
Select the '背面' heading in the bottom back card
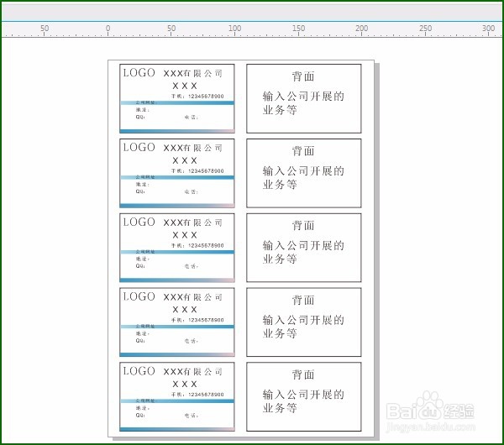point(303,374)
